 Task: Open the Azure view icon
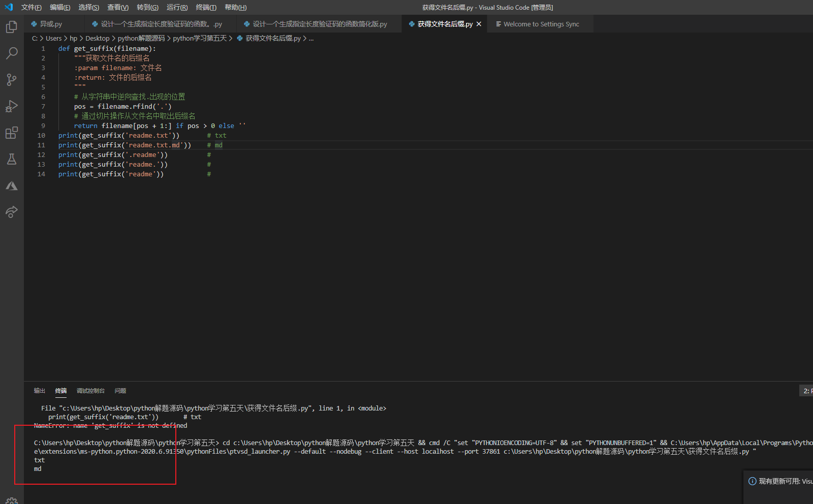pyautogui.click(x=11, y=186)
